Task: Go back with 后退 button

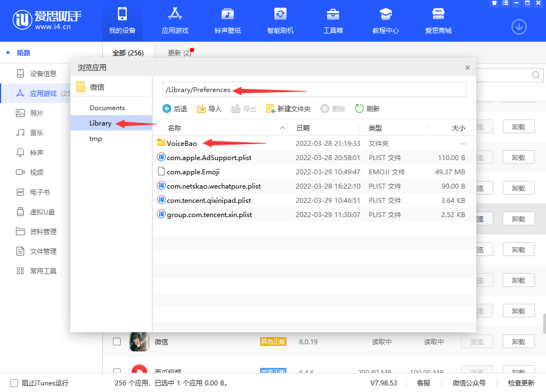Action: point(175,109)
